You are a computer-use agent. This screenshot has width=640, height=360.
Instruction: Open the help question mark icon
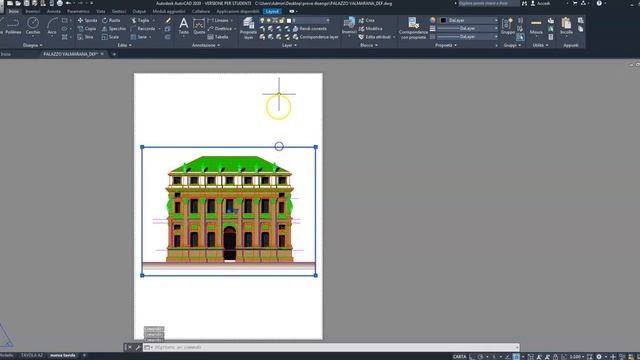point(599,3)
